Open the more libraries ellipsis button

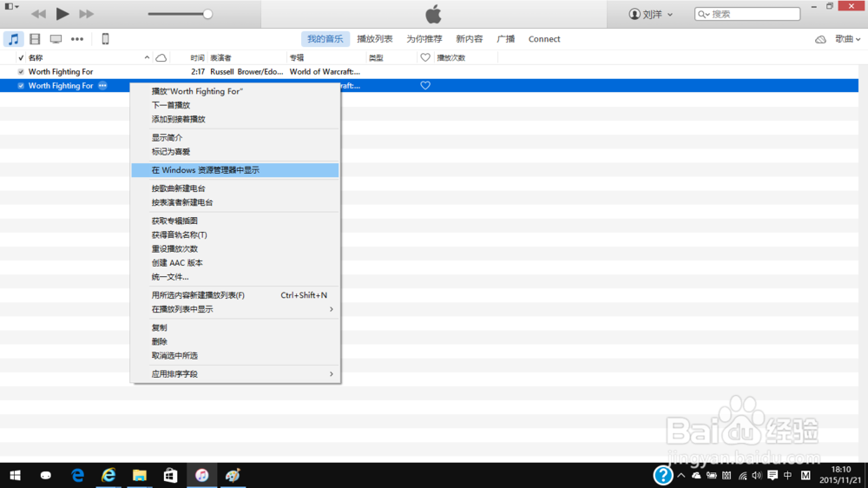click(77, 39)
